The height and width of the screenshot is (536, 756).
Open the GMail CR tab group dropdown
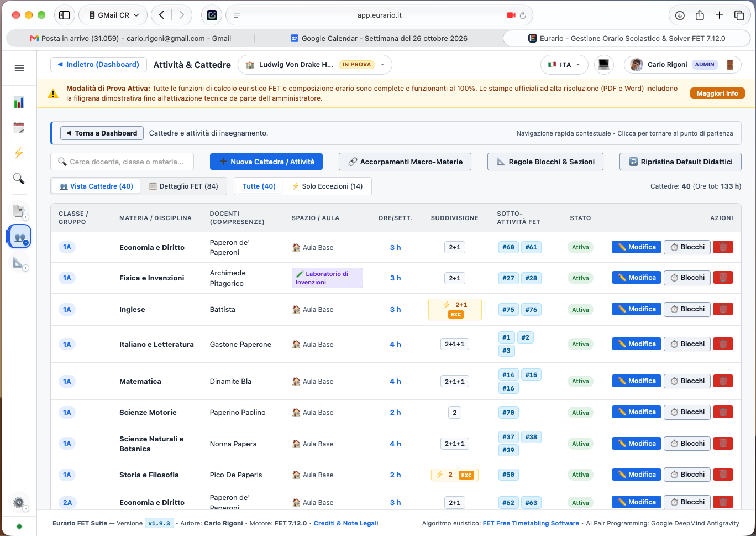113,15
